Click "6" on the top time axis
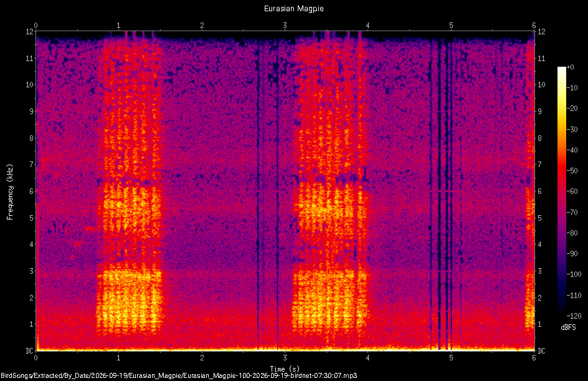The width and height of the screenshot is (588, 381). click(x=534, y=26)
